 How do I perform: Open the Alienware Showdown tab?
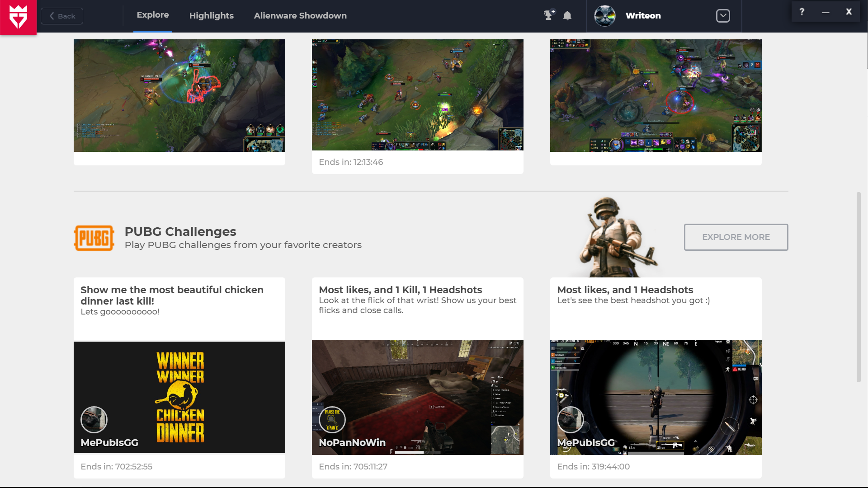click(x=300, y=16)
